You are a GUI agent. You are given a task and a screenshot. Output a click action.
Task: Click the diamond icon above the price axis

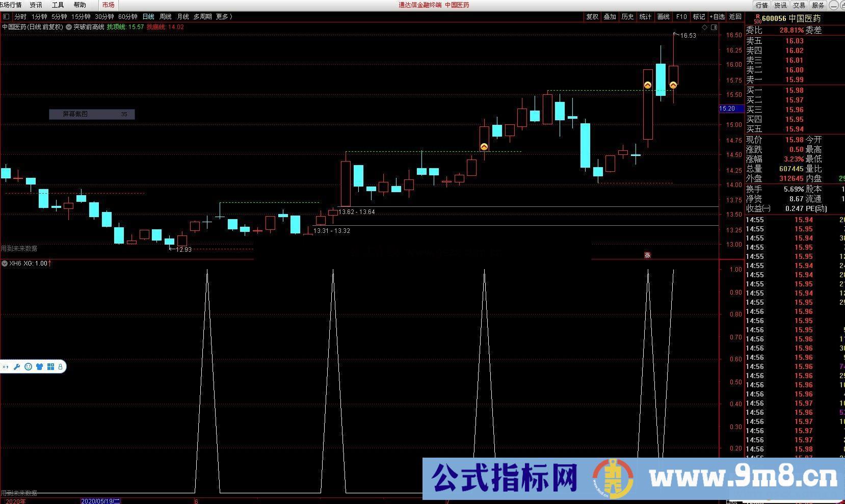(705, 27)
